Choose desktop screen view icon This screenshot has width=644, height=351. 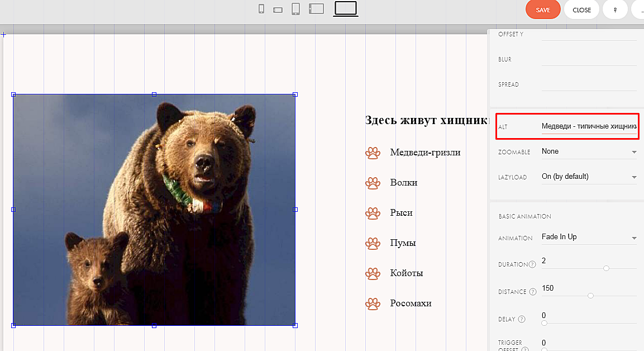pos(345,8)
